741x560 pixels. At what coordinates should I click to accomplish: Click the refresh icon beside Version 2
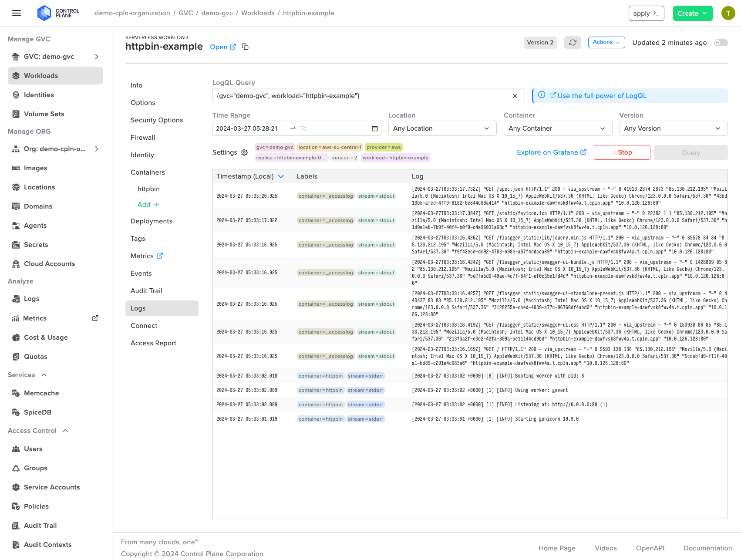pos(573,43)
